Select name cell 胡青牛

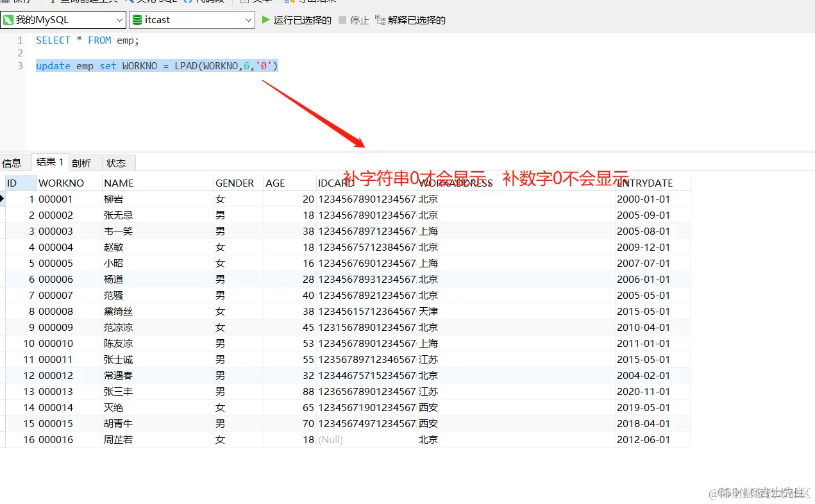(158, 423)
